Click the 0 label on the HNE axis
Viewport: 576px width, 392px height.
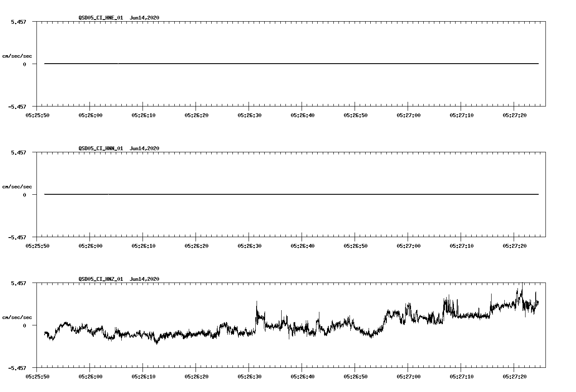(x=25, y=64)
